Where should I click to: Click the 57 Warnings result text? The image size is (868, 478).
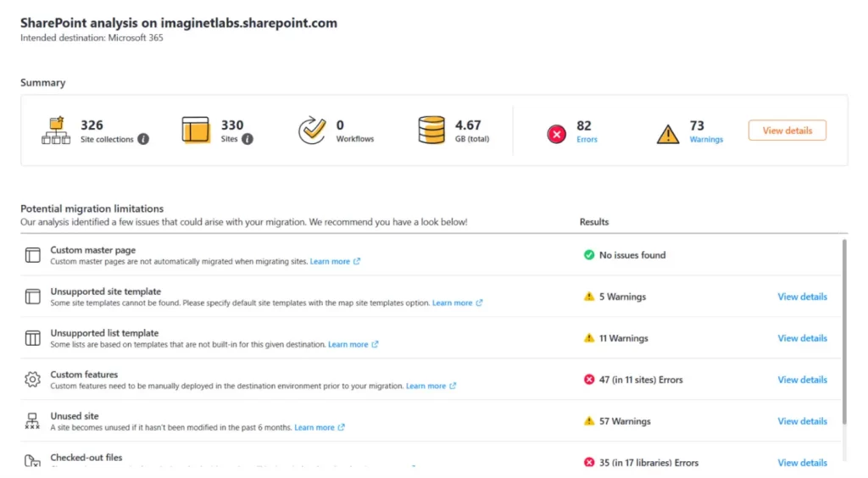(625, 421)
